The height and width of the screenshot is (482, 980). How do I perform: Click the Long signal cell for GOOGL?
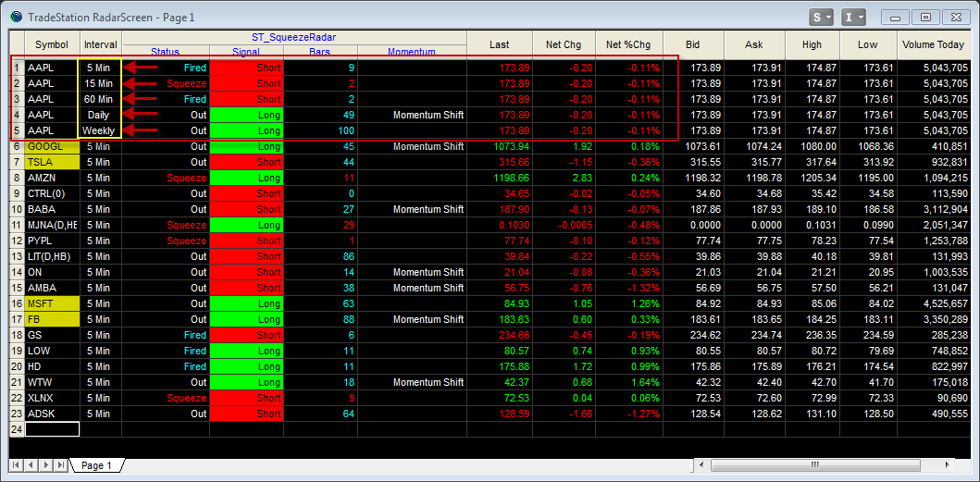[x=246, y=146]
